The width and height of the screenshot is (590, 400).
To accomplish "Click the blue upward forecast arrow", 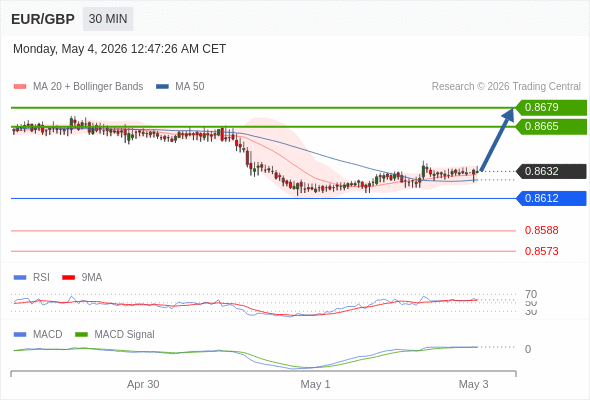I will pos(497,140).
